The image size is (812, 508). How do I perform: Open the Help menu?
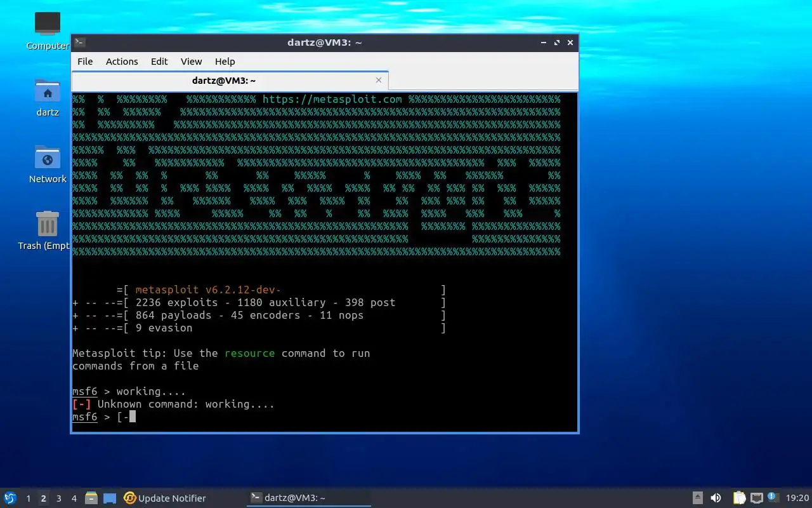pyautogui.click(x=225, y=62)
